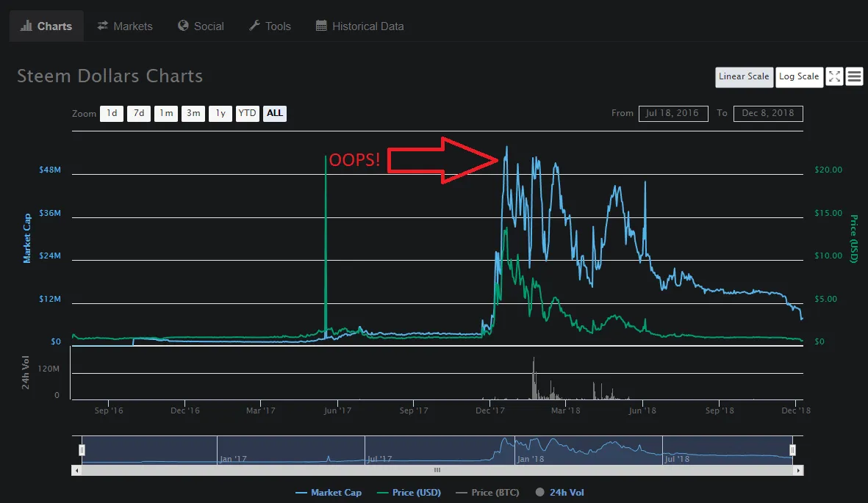
Task: Open the Historical Data tab
Action: click(360, 26)
